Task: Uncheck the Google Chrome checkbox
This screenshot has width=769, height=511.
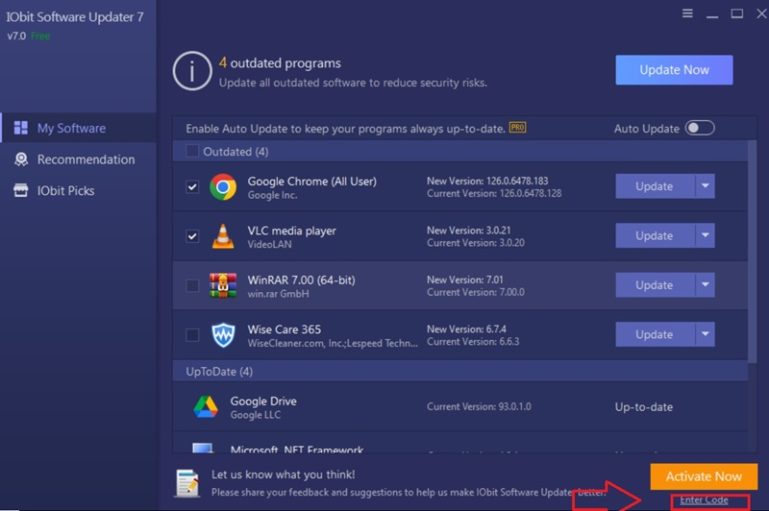Action: pos(192,187)
